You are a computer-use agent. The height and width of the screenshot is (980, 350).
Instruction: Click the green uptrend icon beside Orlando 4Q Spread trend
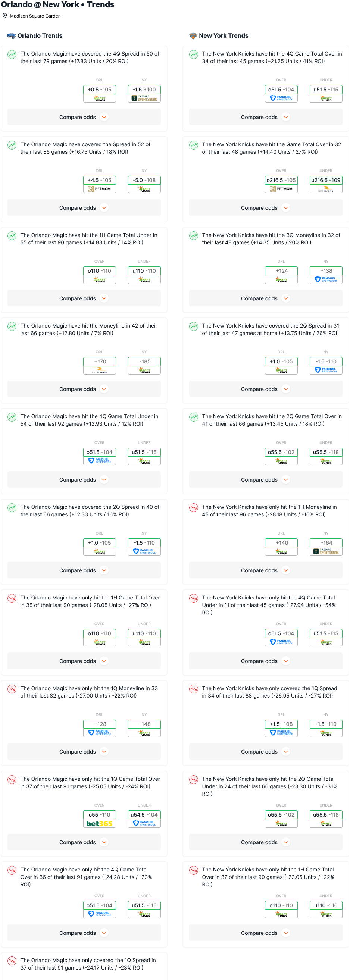pos(12,54)
